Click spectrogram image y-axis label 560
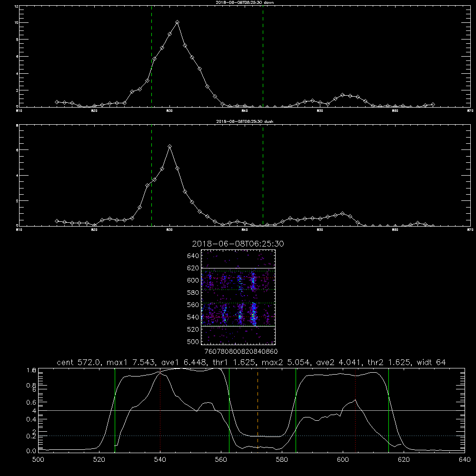 pyautogui.click(x=193, y=305)
